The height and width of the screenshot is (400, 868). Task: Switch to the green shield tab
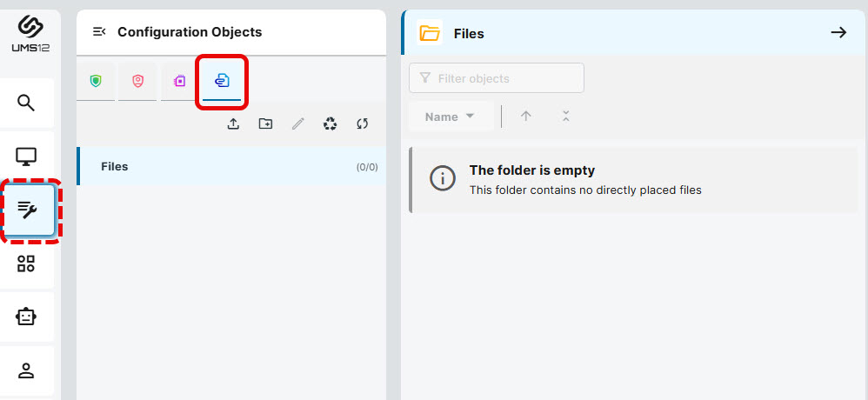[x=96, y=82]
